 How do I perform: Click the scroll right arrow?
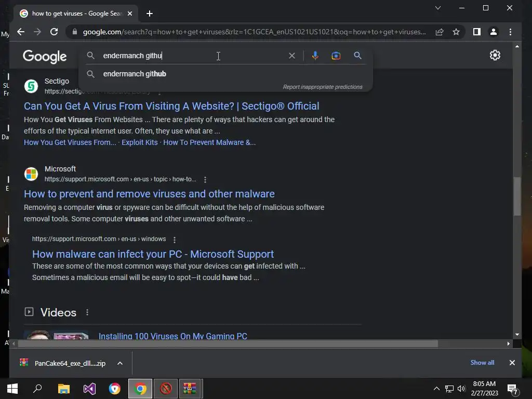[x=508, y=344]
